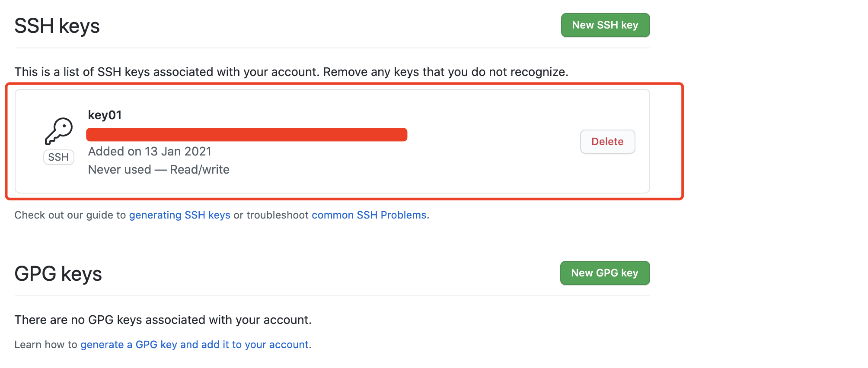Viewport: 868px width, 368px height.
Task: Click the GPG keys heading
Action: point(58,274)
